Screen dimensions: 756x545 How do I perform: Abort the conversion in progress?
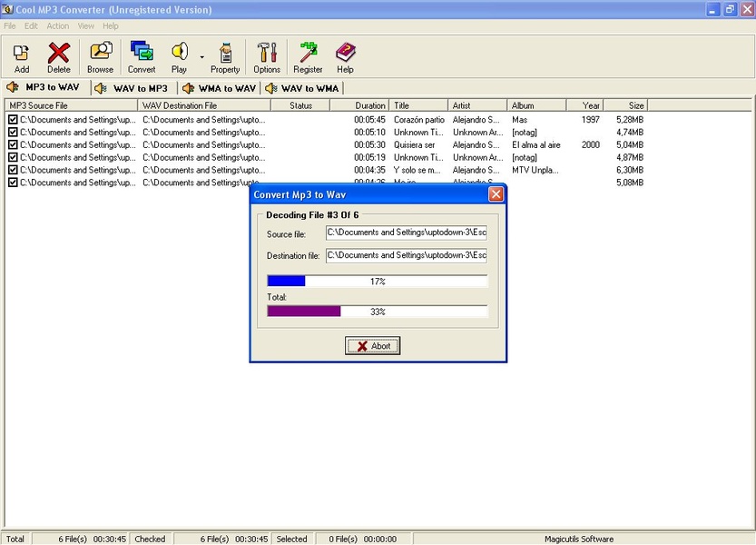pos(373,346)
